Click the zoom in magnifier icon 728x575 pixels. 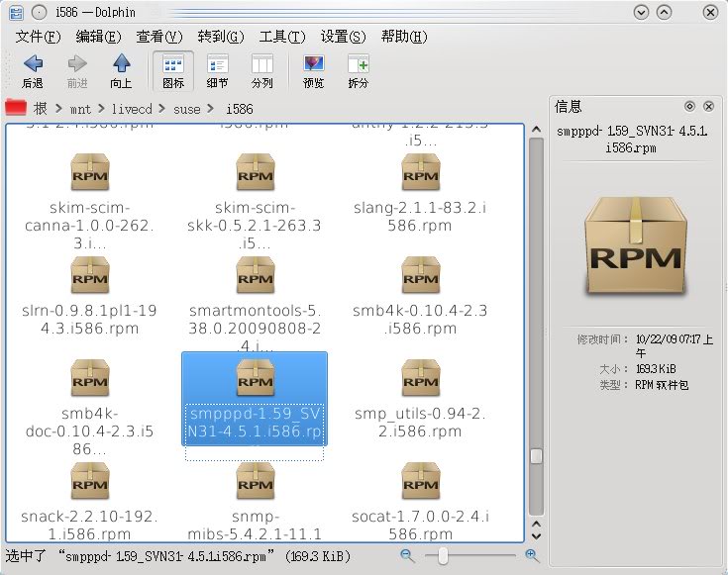531,556
